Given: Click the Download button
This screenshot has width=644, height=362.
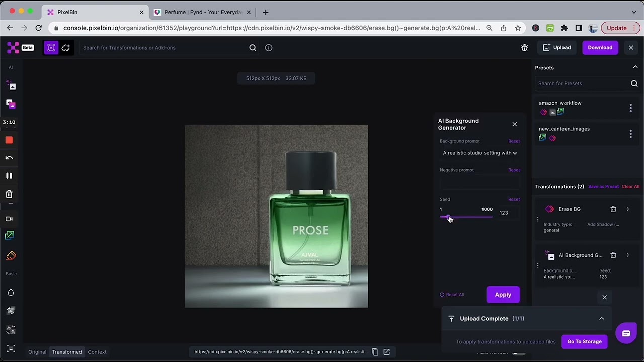Looking at the screenshot, I should point(600,48).
